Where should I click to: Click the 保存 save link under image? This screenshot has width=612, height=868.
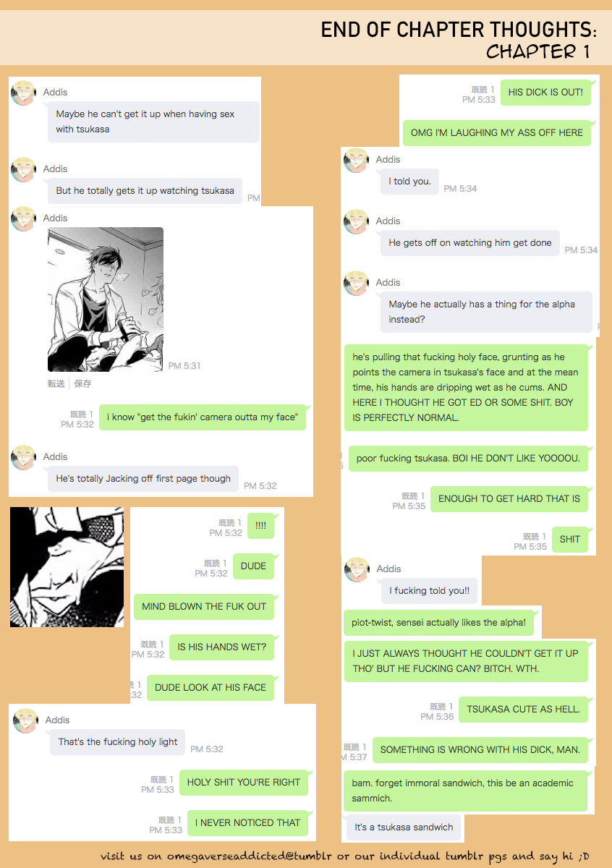[82, 383]
